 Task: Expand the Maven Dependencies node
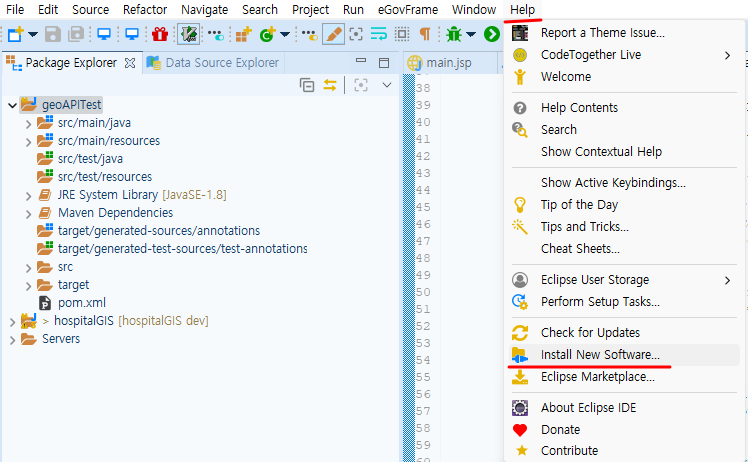28,214
